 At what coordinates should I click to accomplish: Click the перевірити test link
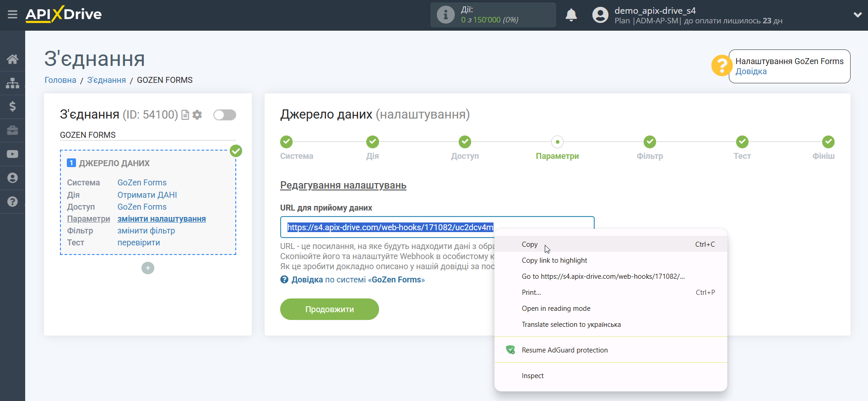(x=139, y=243)
